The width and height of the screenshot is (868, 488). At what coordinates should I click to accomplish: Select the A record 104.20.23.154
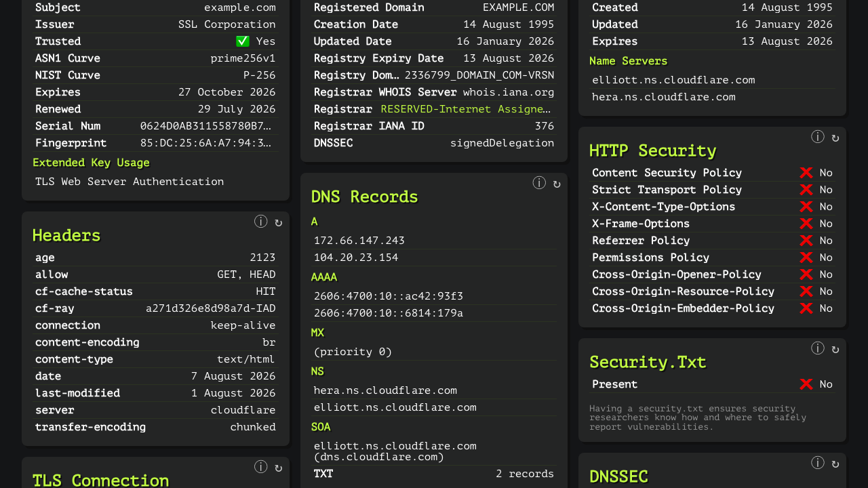pyautogui.click(x=356, y=258)
